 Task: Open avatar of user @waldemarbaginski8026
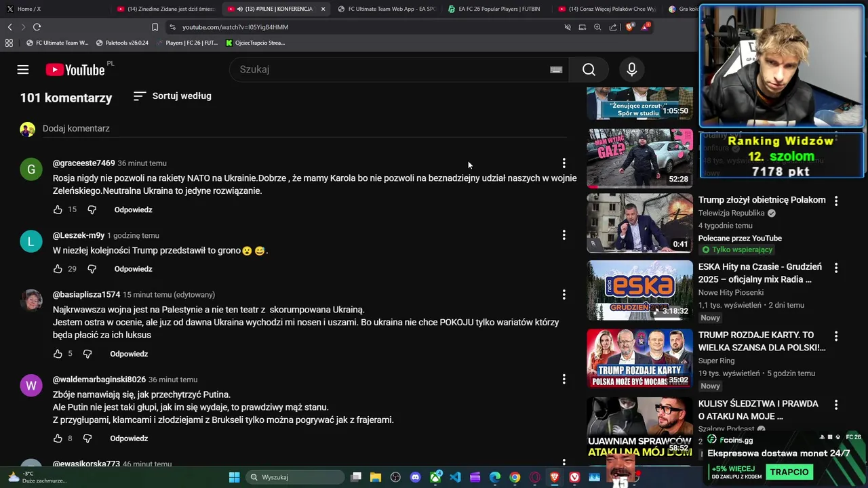pyautogui.click(x=31, y=386)
